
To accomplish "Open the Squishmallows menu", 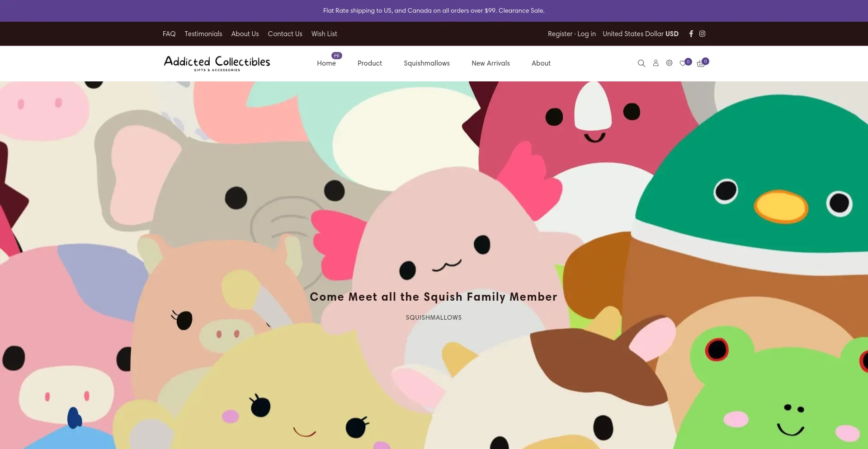I will [427, 63].
